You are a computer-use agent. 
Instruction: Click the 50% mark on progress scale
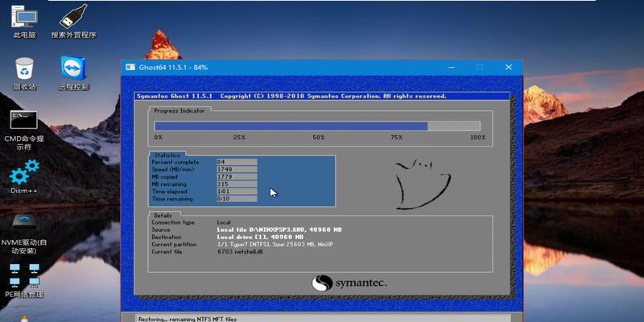tap(318, 138)
